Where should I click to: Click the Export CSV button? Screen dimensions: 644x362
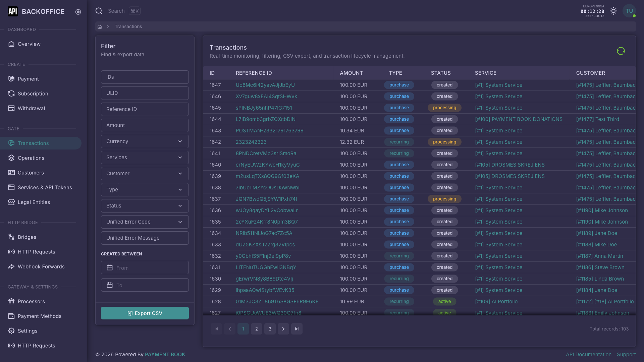145,313
